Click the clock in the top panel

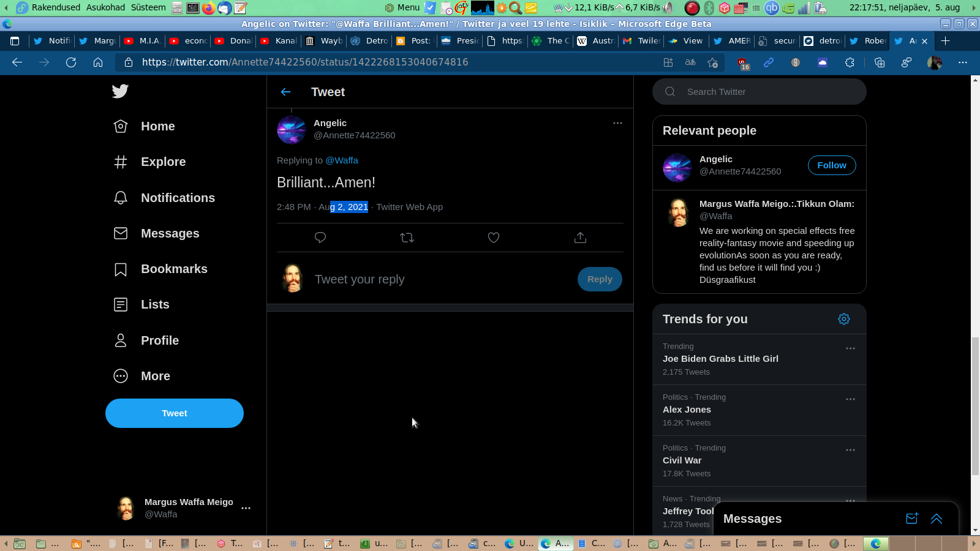tap(905, 7)
